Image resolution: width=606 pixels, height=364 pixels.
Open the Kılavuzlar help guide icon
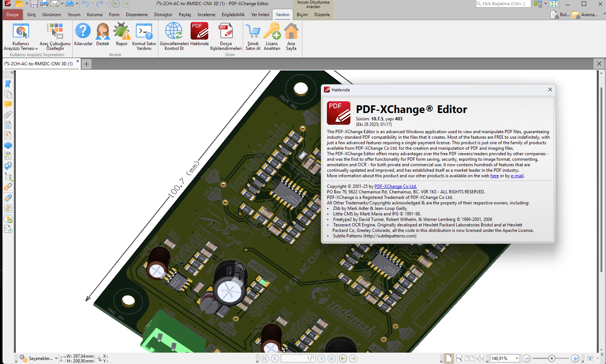coord(83,31)
